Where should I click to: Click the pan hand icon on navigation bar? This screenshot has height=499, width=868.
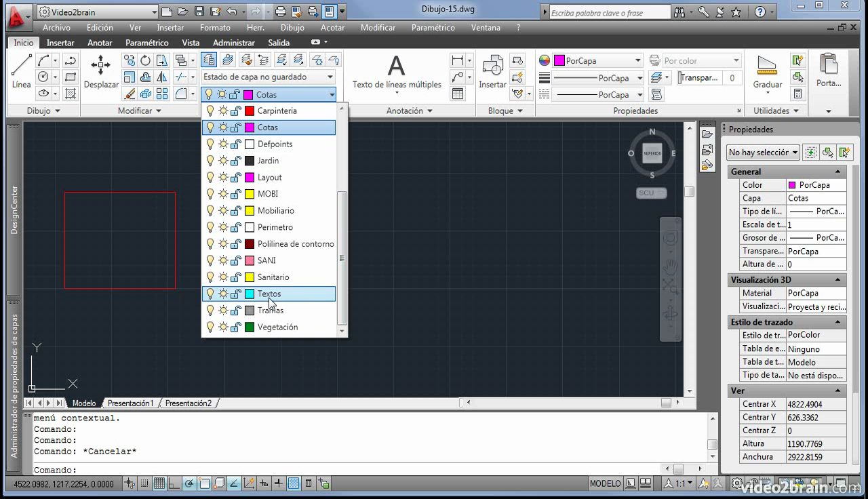pyautogui.click(x=670, y=265)
